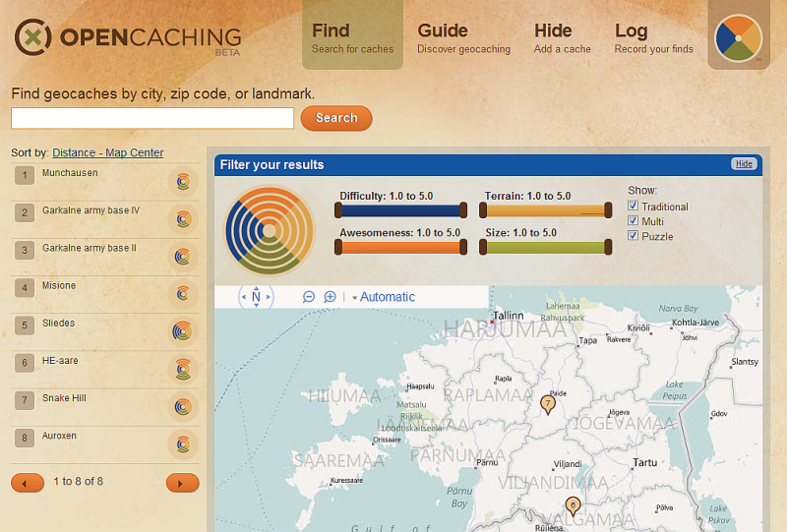Image resolution: width=787 pixels, height=532 pixels.
Task: Click the Awesomeness slider right handle
Action: [x=463, y=247]
